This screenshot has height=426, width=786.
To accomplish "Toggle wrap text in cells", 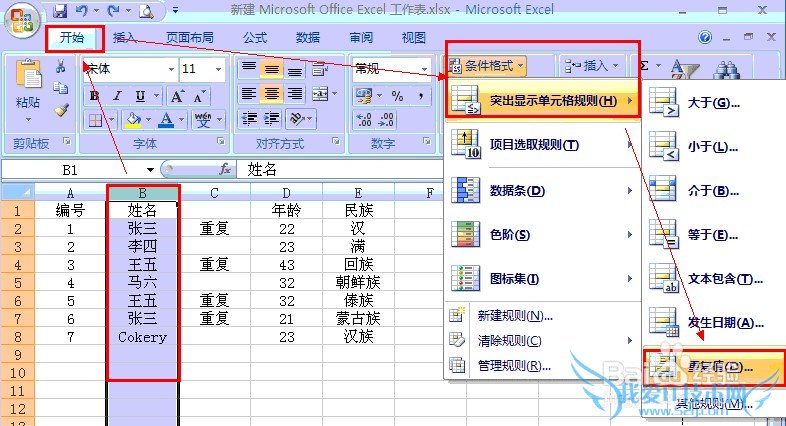I will click(319, 70).
